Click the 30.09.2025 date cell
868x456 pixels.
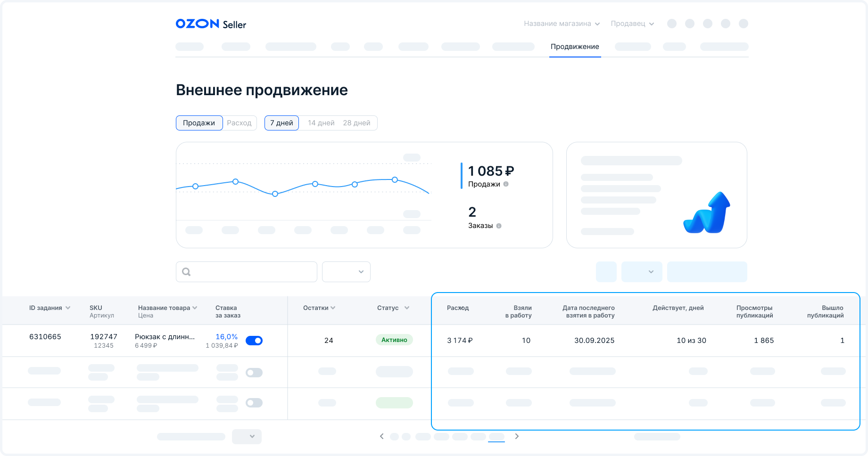[594, 341]
